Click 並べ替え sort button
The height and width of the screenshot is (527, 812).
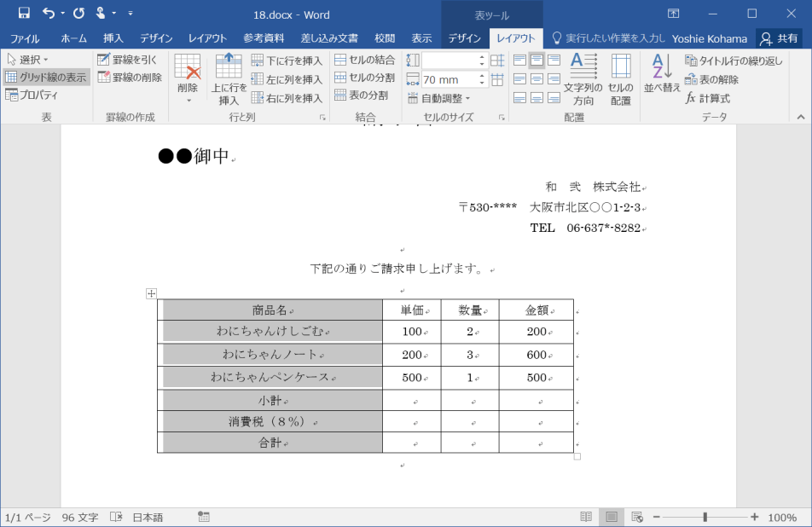pos(662,73)
